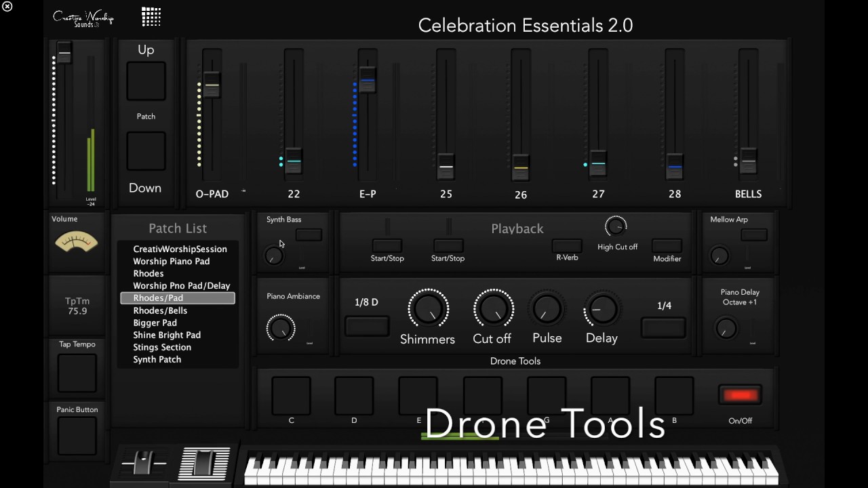This screenshot has width=868, height=488.
Task: Move the channel 26 fader
Action: pos(521,167)
